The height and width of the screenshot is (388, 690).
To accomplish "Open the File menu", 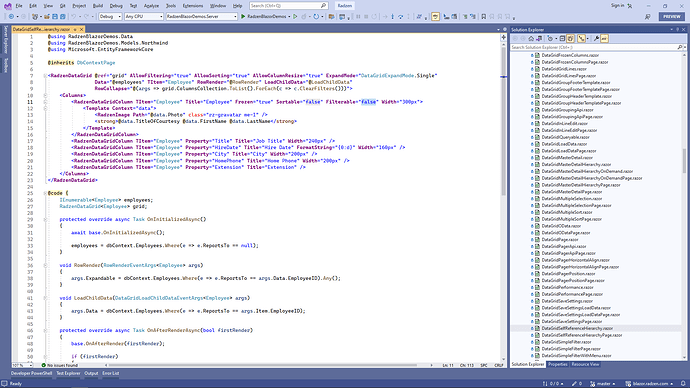I will point(19,6).
